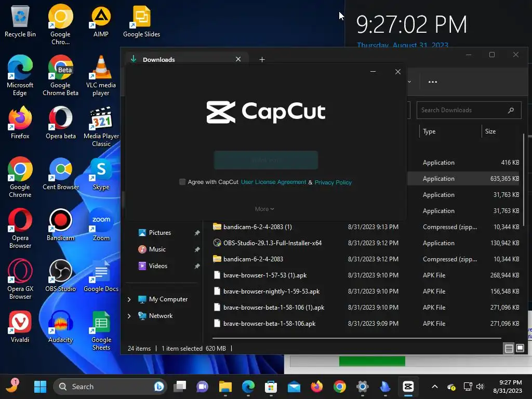
Task: Open Music in navigation pane
Action: [157, 249]
